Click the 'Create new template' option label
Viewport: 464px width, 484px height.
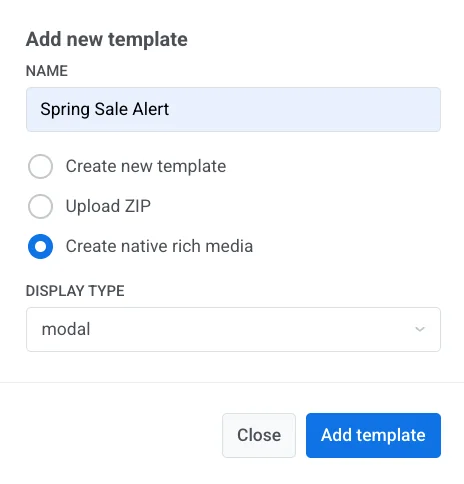coord(146,166)
